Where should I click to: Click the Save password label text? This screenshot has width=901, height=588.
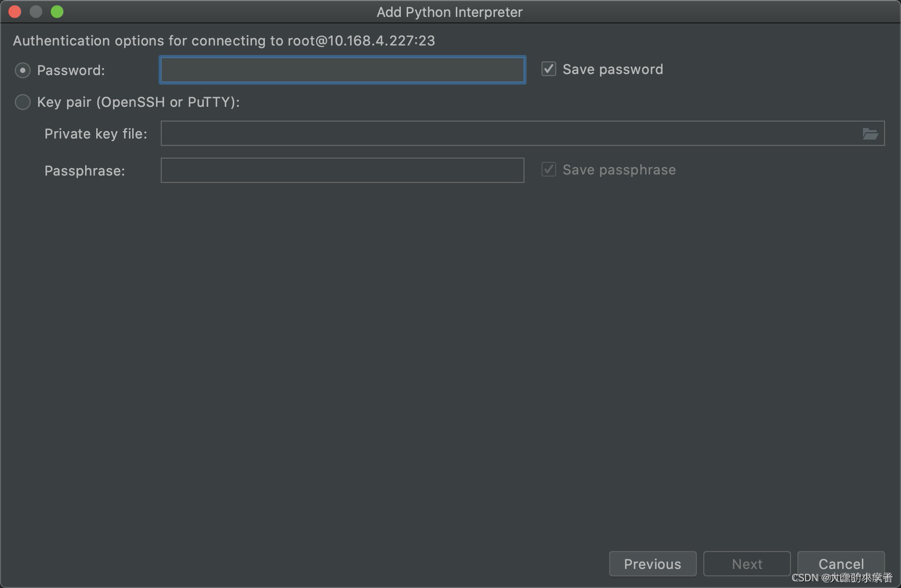613,69
